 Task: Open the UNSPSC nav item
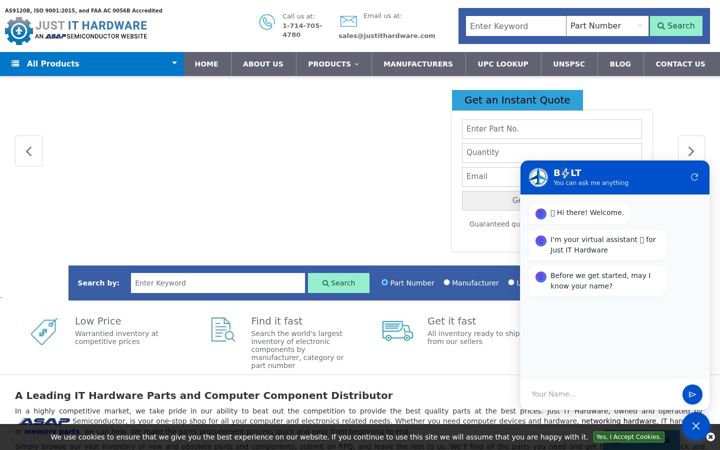point(569,64)
